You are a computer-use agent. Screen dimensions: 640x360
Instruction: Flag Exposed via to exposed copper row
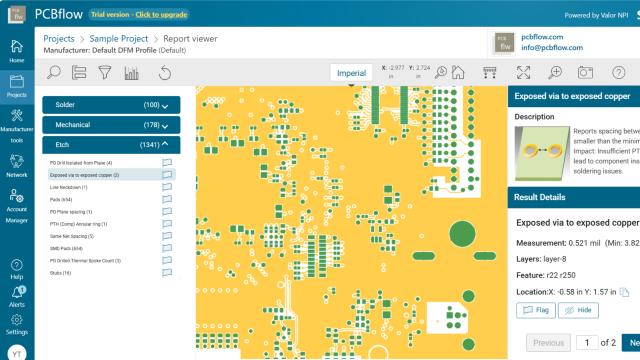(167, 175)
